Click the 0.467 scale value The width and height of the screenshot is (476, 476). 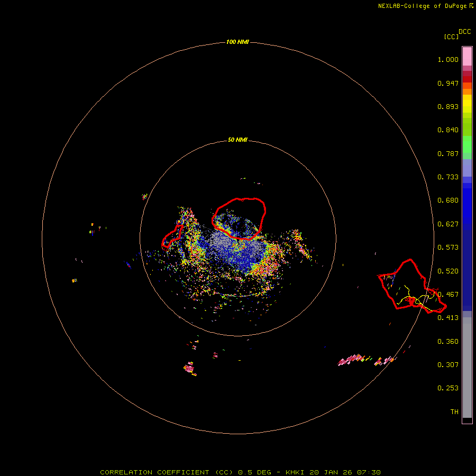[448, 295]
